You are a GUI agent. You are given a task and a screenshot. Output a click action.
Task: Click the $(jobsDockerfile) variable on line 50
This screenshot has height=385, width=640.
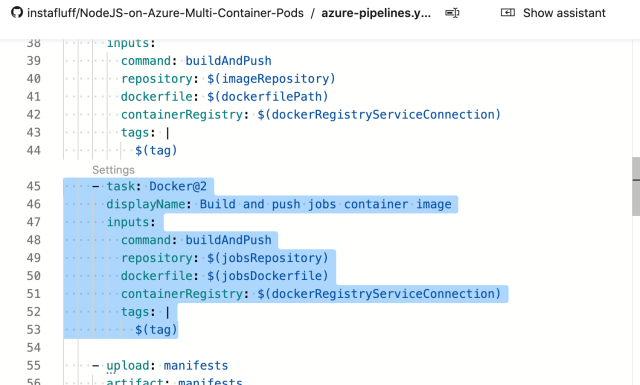[267, 276]
